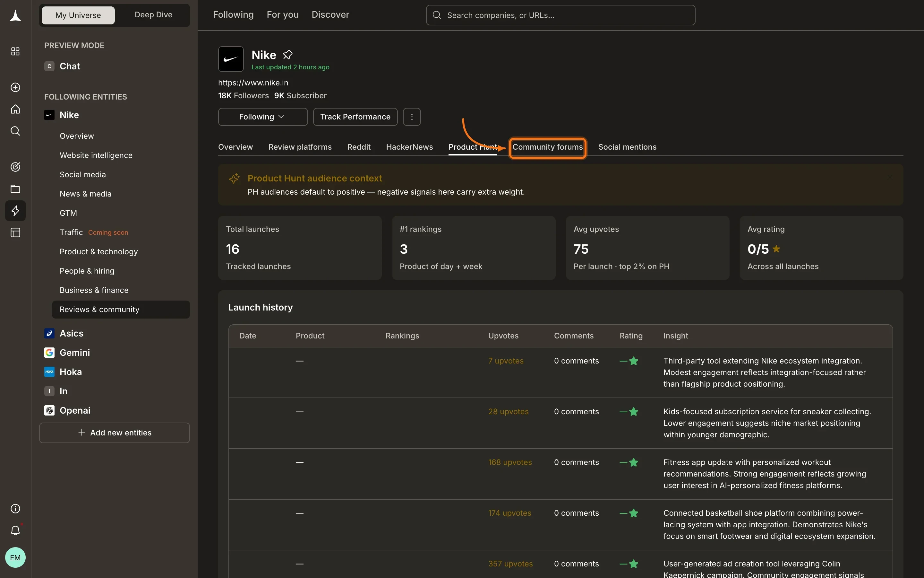Click the rating star in the 7 upvotes row

[x=634, y=361]
